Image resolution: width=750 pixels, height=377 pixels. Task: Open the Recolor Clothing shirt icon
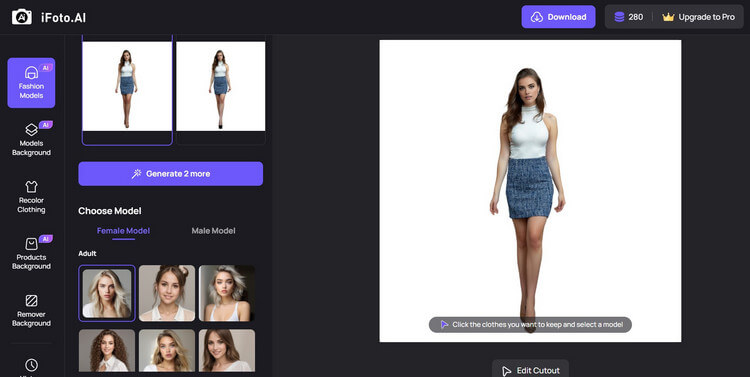(32, 187)
